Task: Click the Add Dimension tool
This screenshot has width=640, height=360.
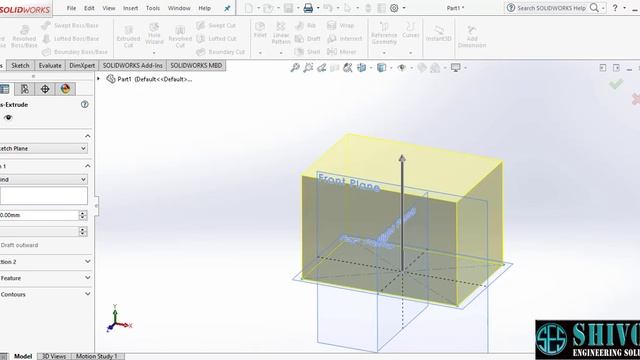Action: (472, 36)
